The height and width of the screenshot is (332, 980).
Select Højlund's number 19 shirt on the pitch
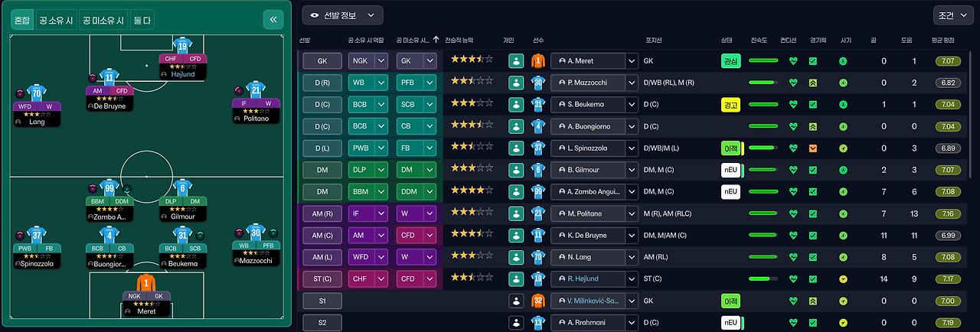pos(182,45)
